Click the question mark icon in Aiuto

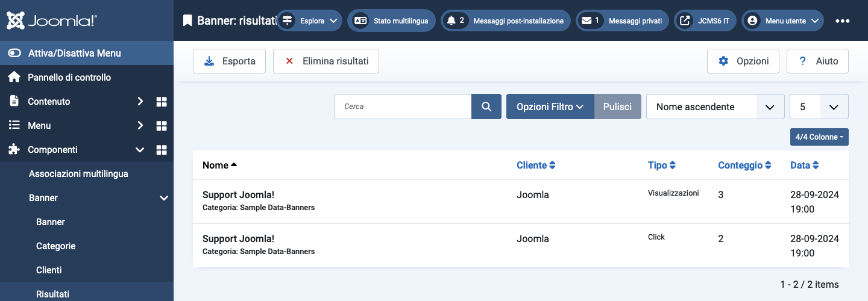tap(802, 61)
